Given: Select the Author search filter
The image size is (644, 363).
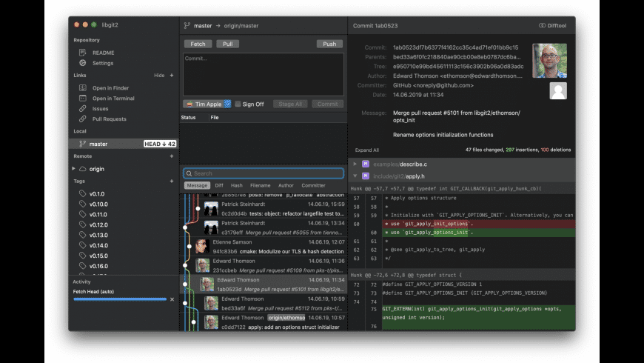Looking at the screenshot, I should [286, 185].
